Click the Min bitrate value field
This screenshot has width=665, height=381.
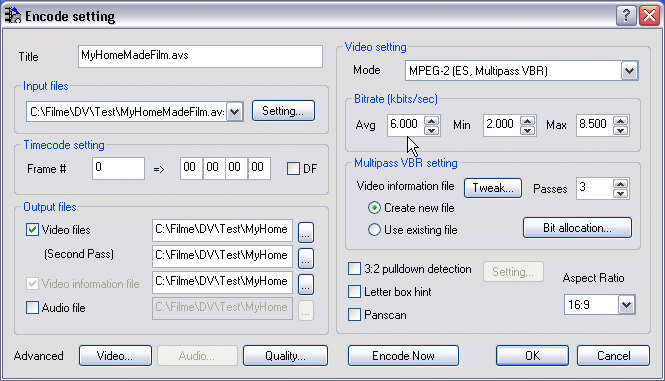click(501, 125)
